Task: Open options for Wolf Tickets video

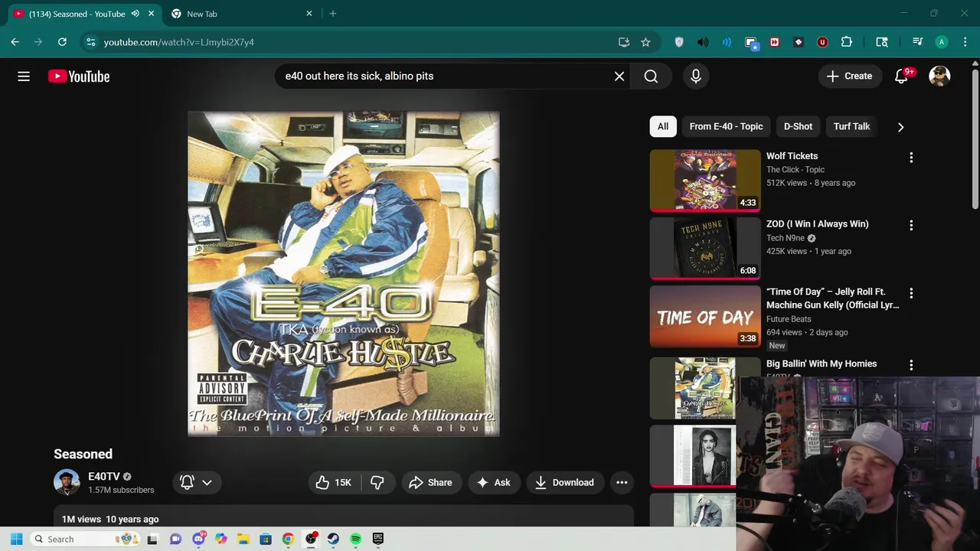Action: 911,158
